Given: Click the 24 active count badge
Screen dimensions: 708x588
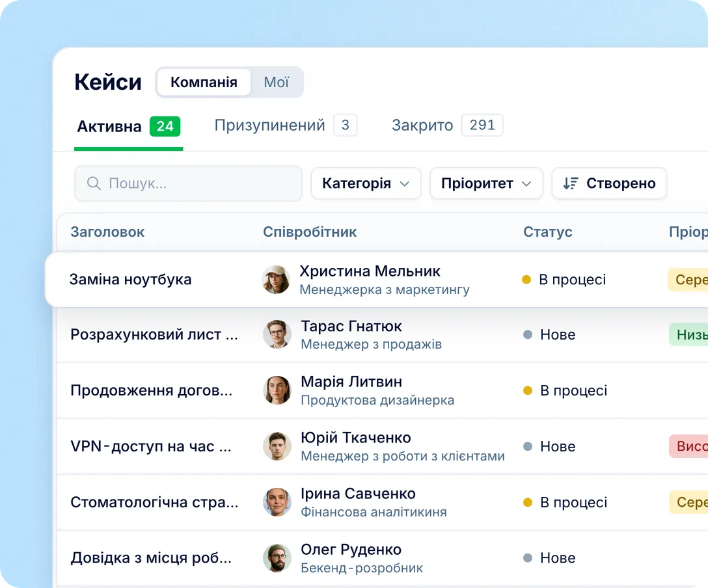Looking at the screenshot, I should tap(165, 126).
